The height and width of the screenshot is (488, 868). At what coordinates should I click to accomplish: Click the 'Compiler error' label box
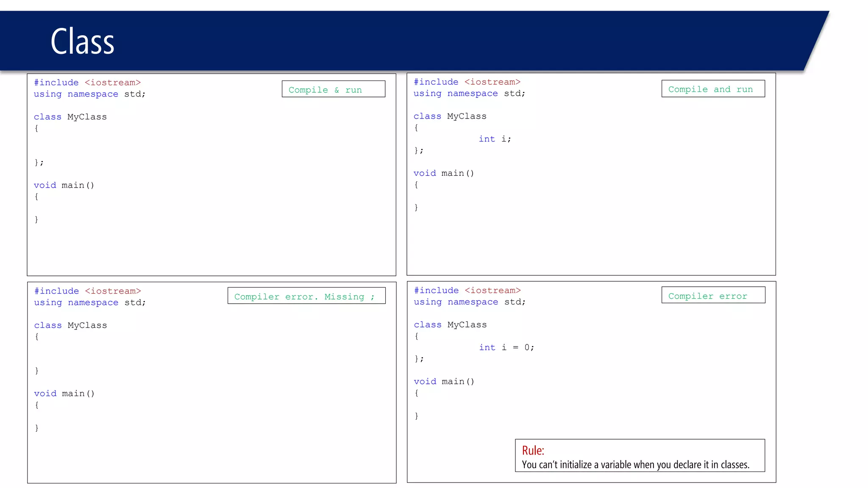[713, 296]
